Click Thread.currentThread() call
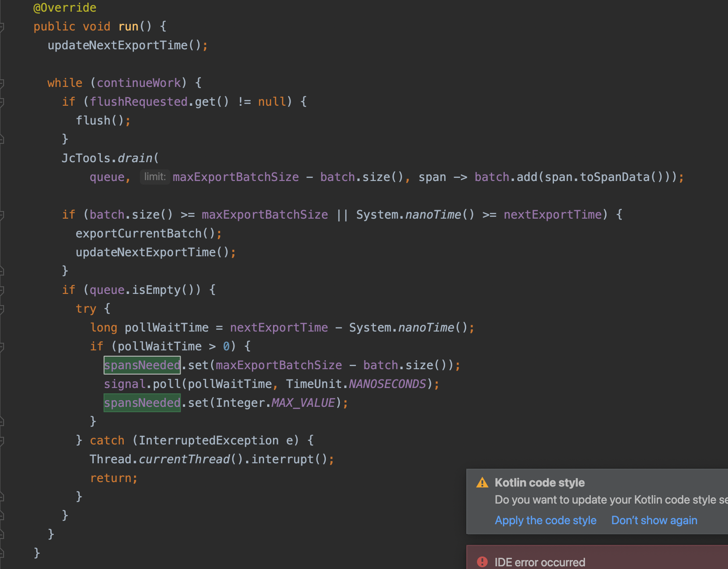Screen dimensions: 728x569 [166, 459]
